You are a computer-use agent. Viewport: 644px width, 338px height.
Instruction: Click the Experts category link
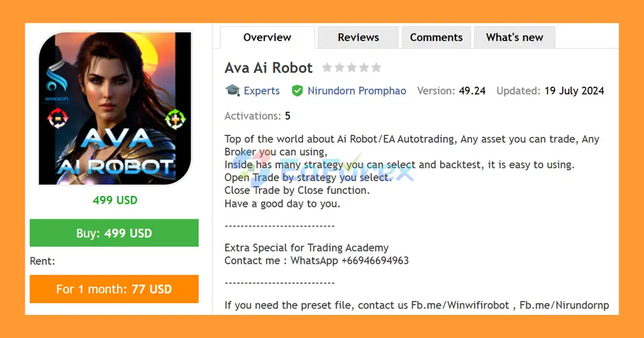tap(262, 91)
